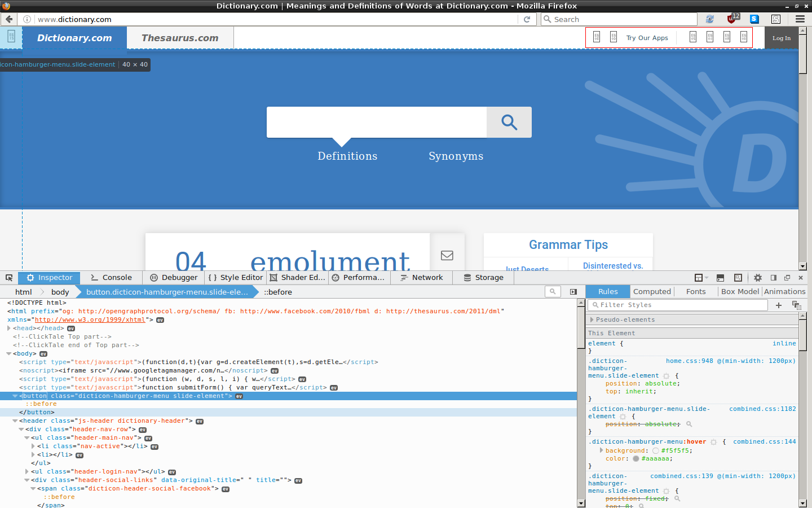This screenshot has height=508, width=812.
Task: Click the Rules panel scrollbar down arrow
Action: 803,503
